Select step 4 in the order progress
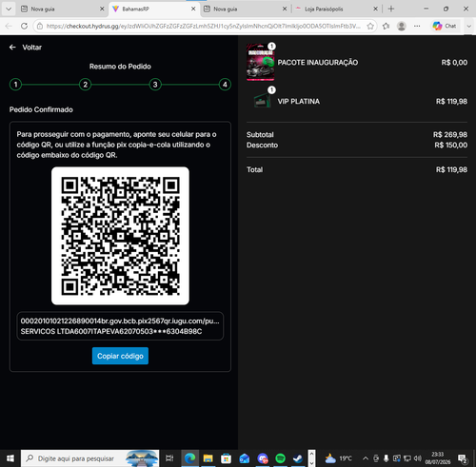The width and height of the screenshot is (476, 467). [x=225, y=85]
